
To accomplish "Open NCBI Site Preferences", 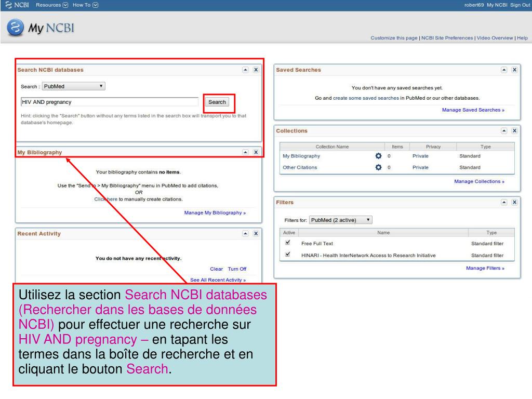I will (447, 37).
